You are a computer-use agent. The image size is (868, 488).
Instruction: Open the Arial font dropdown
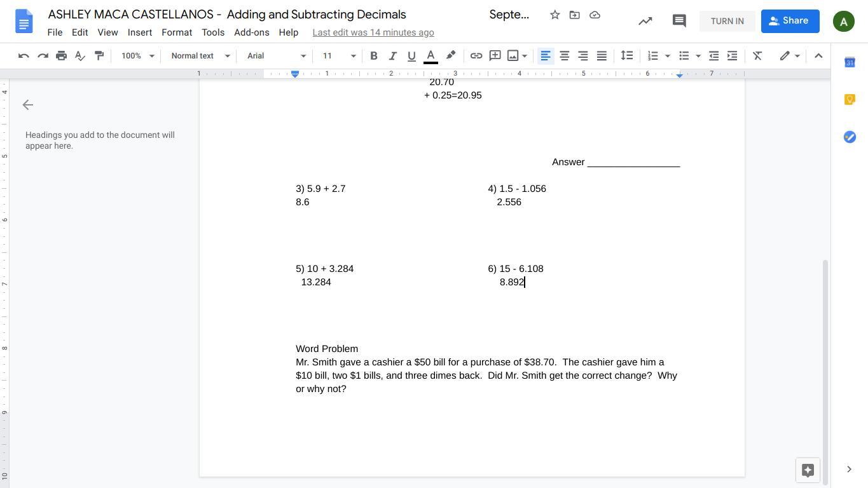(x=276, y=56)
